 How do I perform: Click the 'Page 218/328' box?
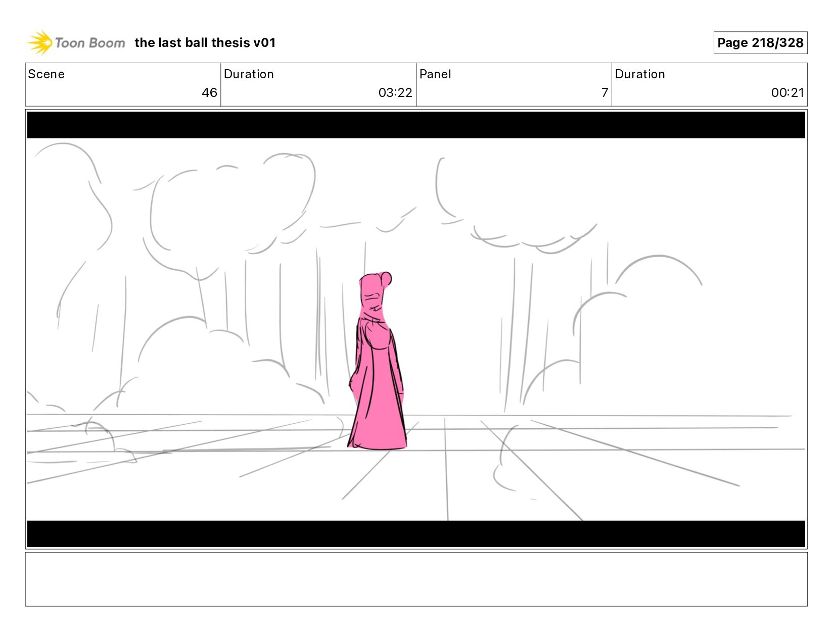760,43
